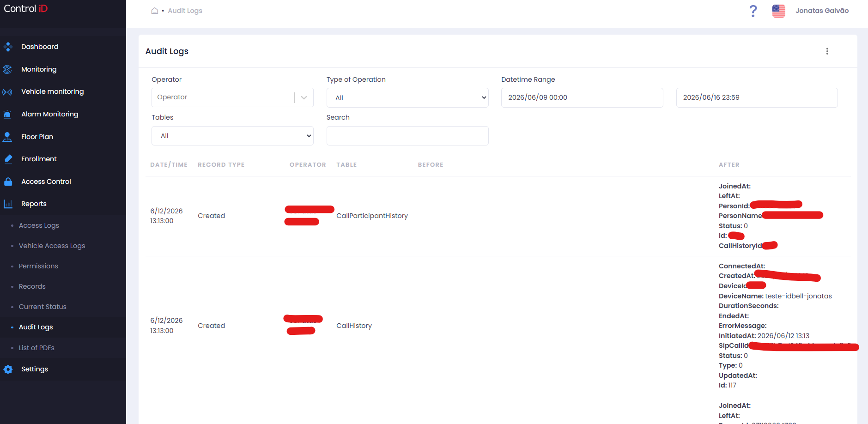This screenshot has height=424, width=868.
Task: Click the TABLE column header
Action: point(346,165)
